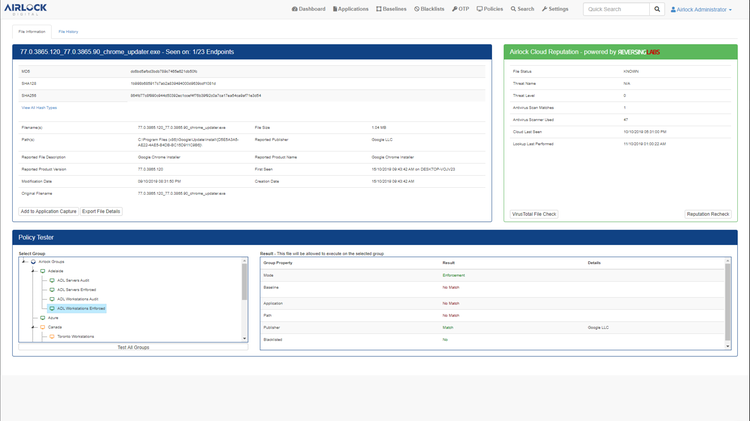Open the Blacklists section

click(429, 9)
